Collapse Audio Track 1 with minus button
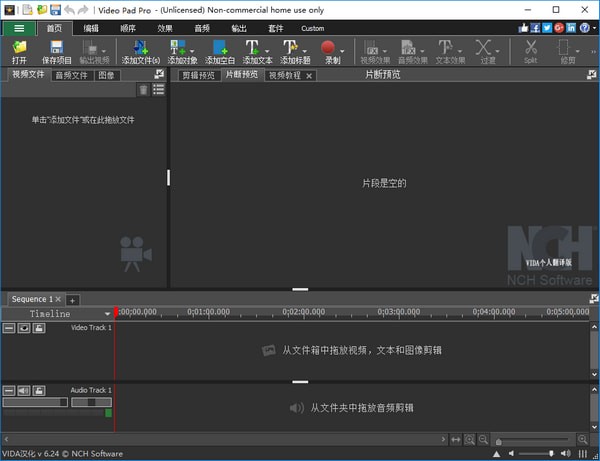This screenshot has width=600, height=461. 9,390
